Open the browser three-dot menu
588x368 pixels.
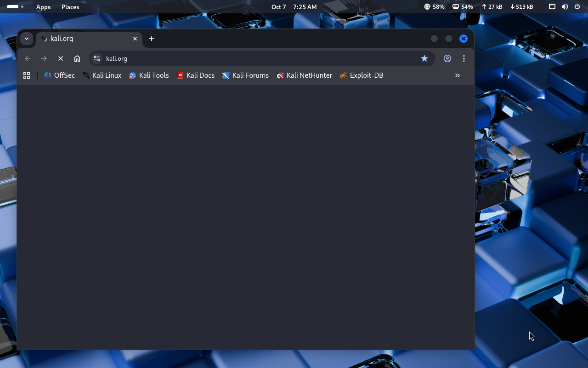464,58
